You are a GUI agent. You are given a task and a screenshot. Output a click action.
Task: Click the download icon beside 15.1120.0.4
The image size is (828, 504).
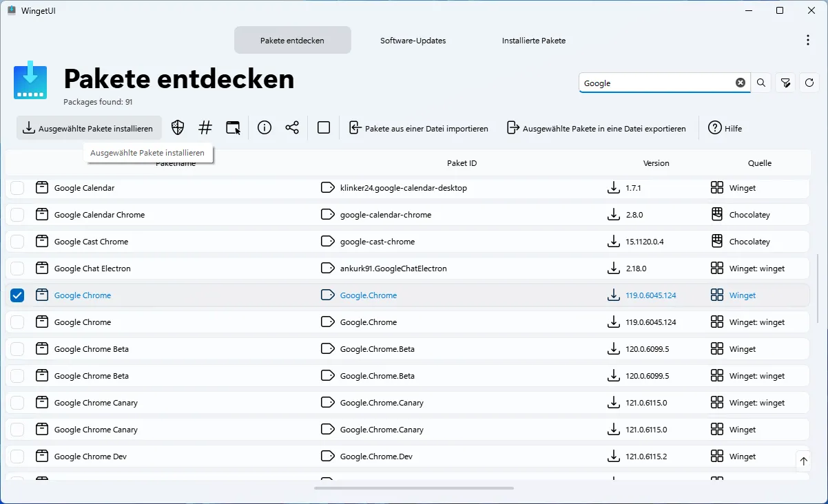pos(613,241)
